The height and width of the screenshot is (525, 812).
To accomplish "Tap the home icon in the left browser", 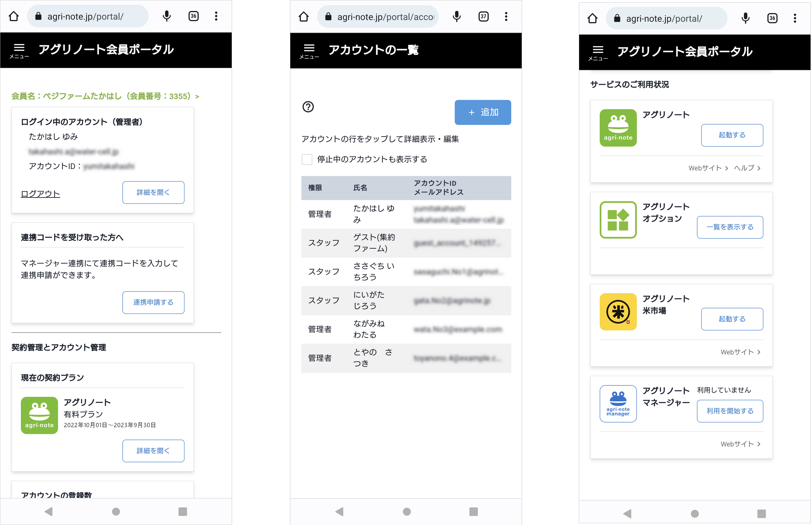I will (14, 16).
